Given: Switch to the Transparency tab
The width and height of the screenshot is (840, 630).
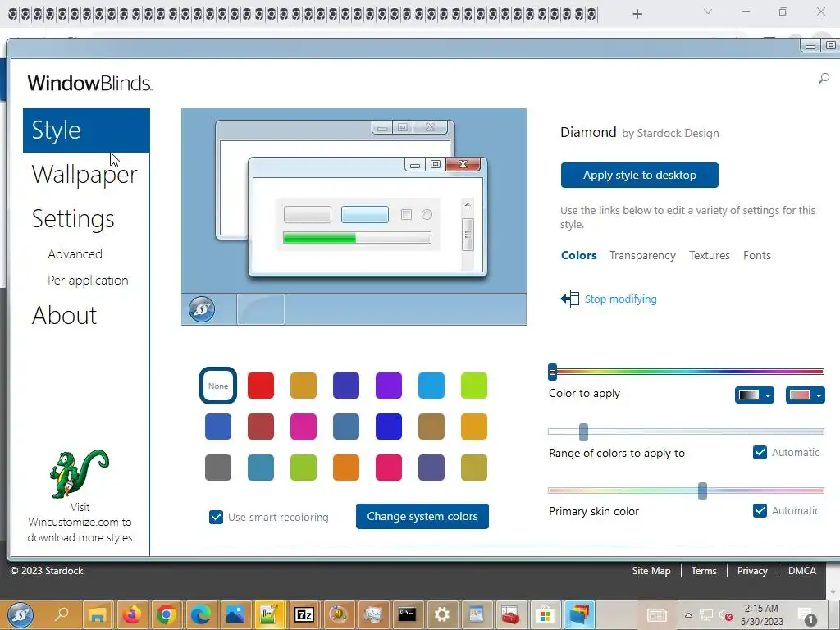Looking at the screenshot, I should [642, 256].
